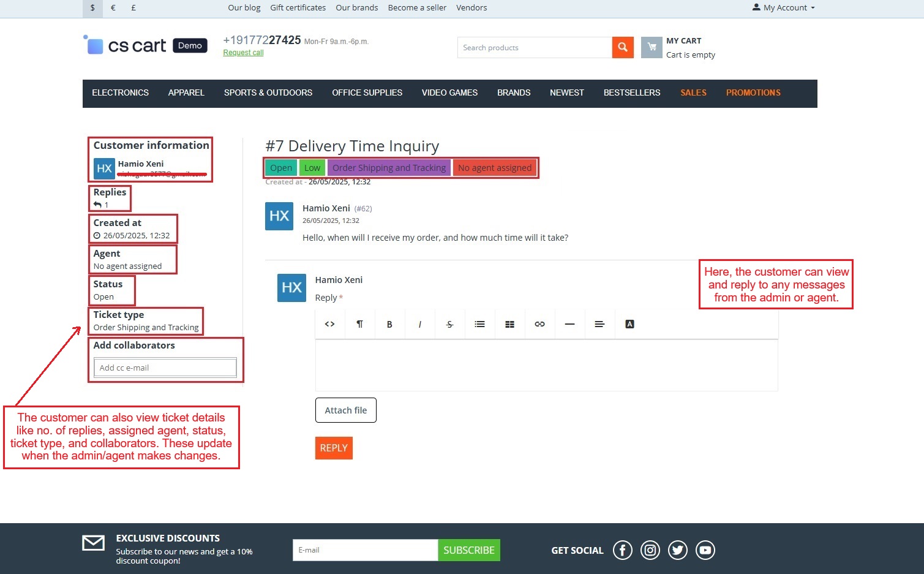Screen dimensions: 924x574
Task: Open the Facebook social icon
Action: point(622,550)
